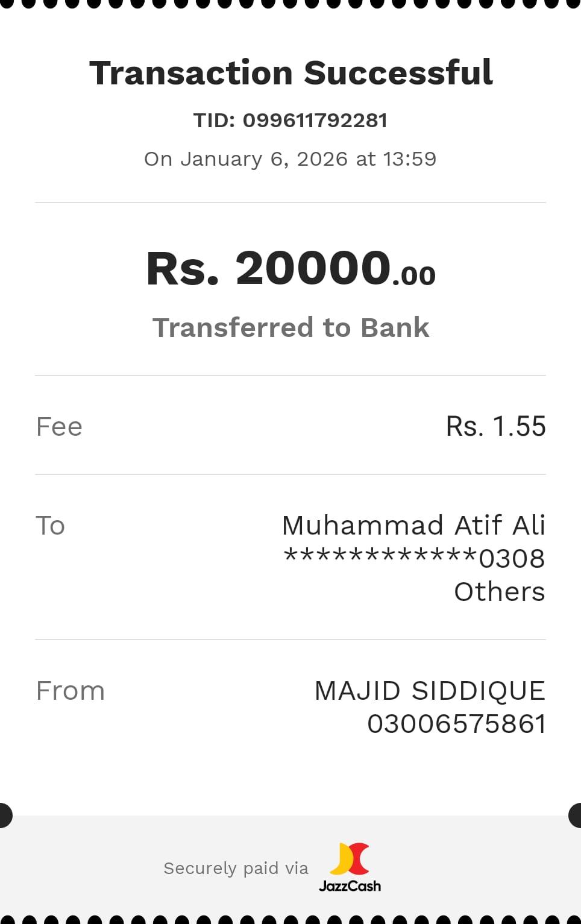Click the masked account number ending 0308
The width and height of the screenshot is (581, 924).
pos(413,558)
